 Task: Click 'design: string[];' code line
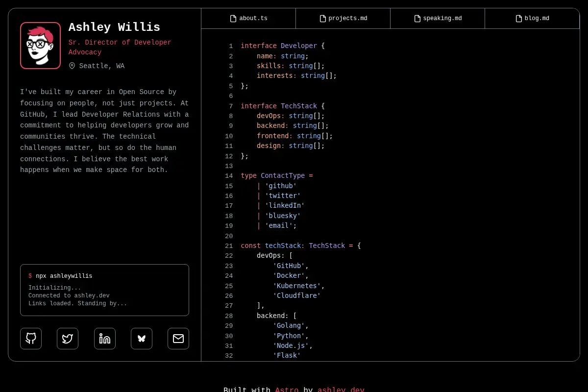coord(291,146)
